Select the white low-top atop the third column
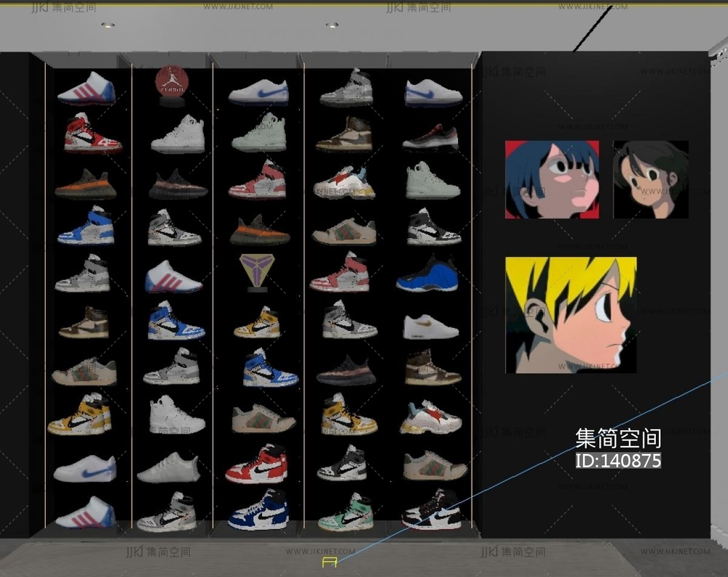The height and width of the screenshot is (577, 728). pyautogui.click(x=258, y=92)
